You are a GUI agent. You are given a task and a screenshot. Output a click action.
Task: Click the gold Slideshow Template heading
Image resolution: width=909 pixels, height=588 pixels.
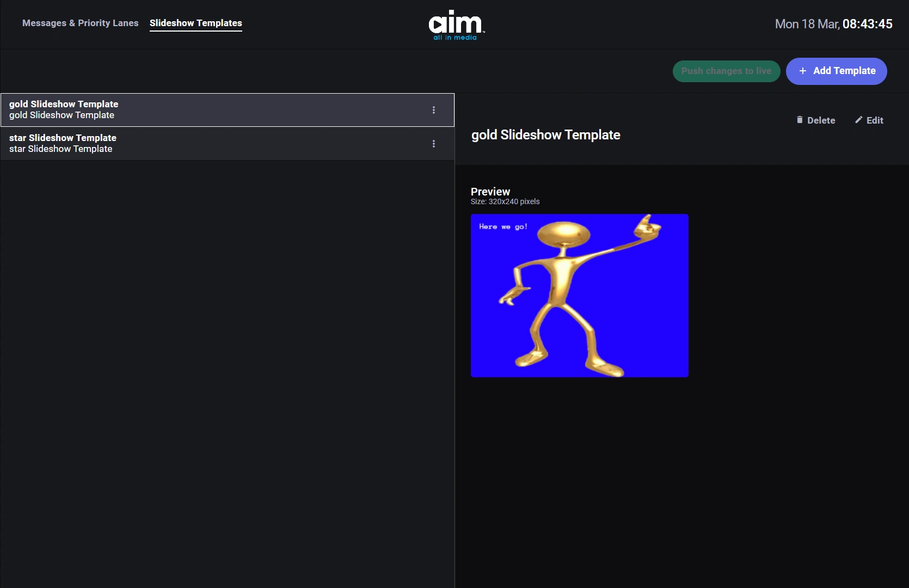coord(546,135)
